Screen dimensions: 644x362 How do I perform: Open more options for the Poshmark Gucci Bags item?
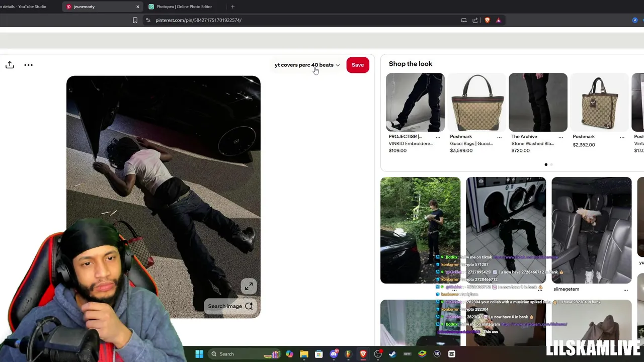point(499,137)
